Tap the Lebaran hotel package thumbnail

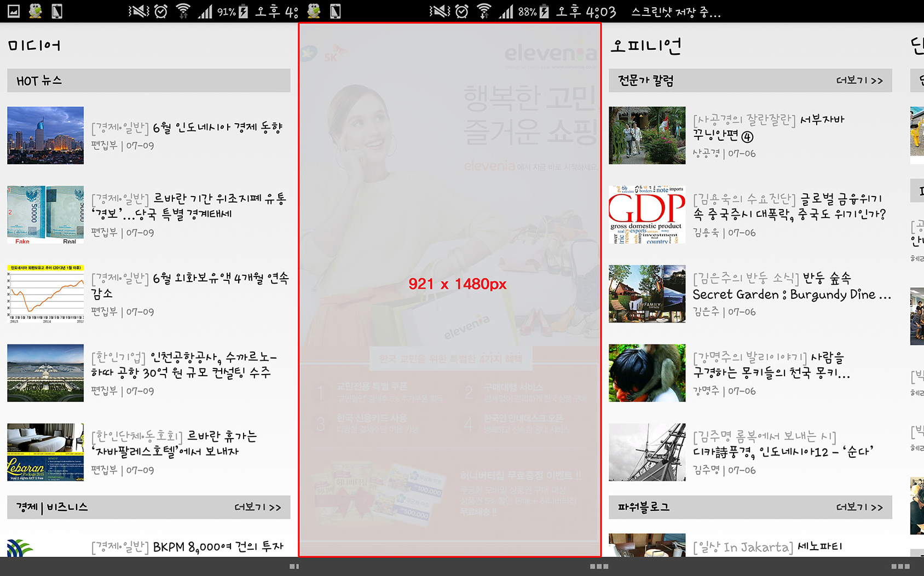[x=45, y=452]
